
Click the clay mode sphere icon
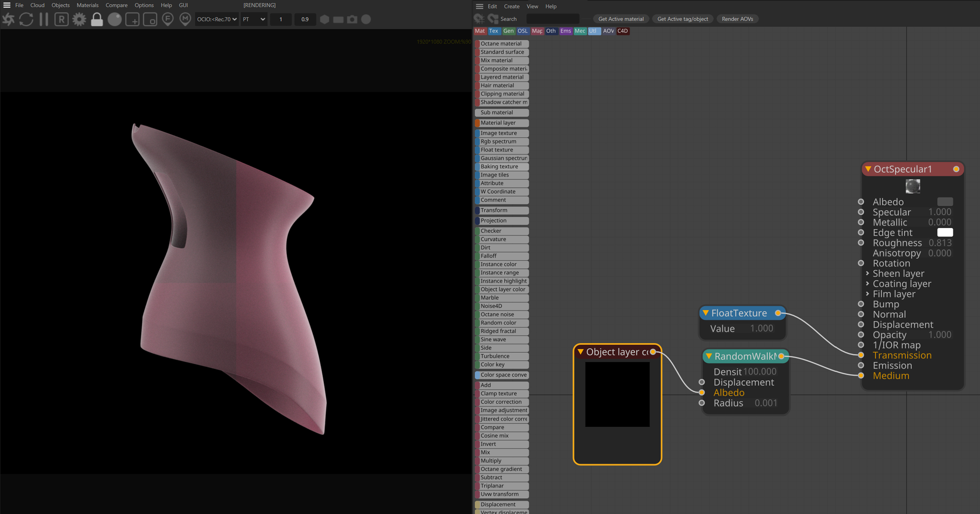click(x=114, y=19)
